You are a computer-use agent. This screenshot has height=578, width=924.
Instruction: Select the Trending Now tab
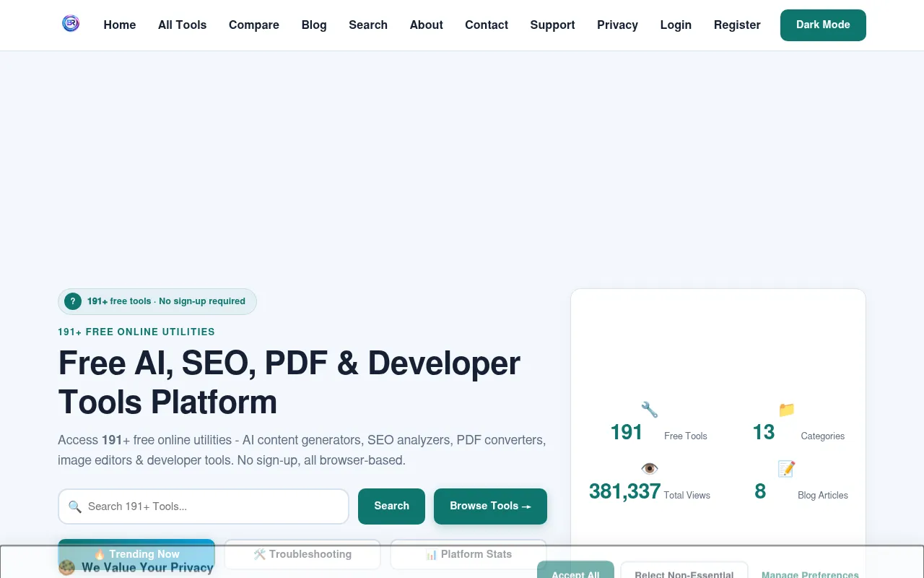[x=136, y=554]
